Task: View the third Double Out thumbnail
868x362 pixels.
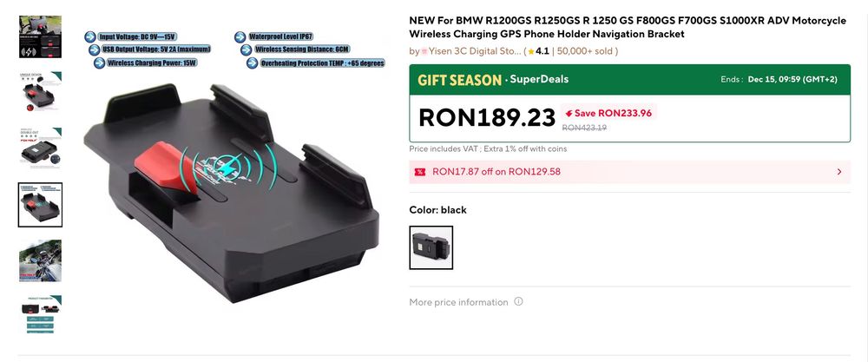Action: [x=40, y=148]
